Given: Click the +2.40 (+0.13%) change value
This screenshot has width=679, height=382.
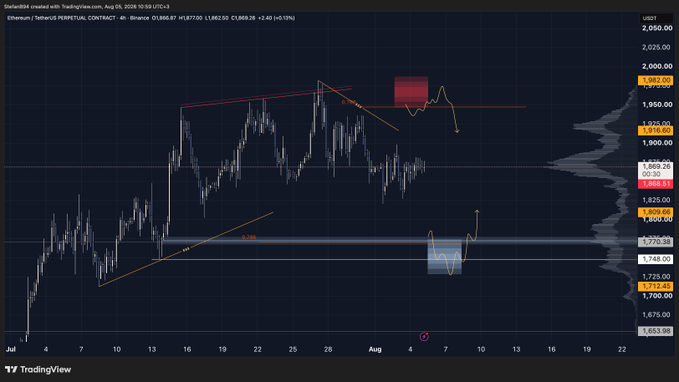Looking at the screenshot, I should [276, 18].
